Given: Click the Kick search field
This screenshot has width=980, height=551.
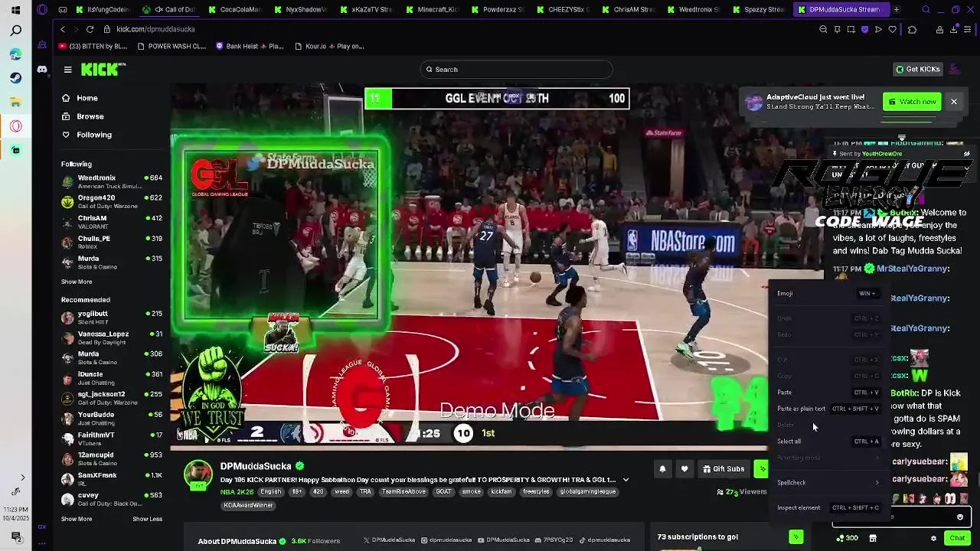Looking at the screenshot, I should click(517, 70).
